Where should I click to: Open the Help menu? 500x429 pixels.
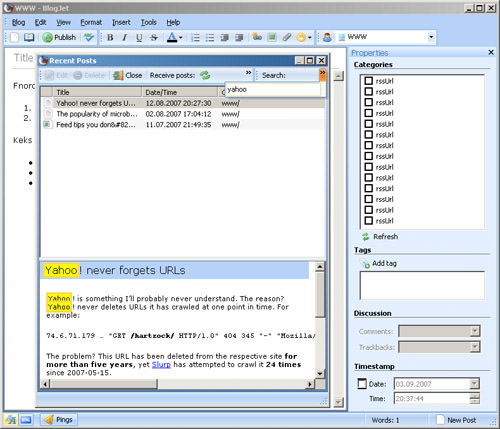coord(173,22)
